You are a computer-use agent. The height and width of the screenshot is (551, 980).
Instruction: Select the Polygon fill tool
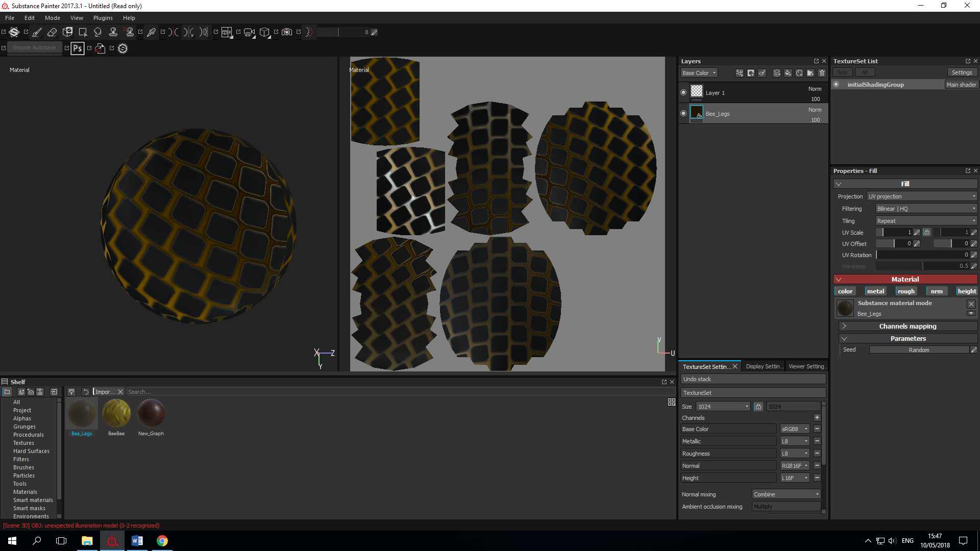[x=83, y=32]
